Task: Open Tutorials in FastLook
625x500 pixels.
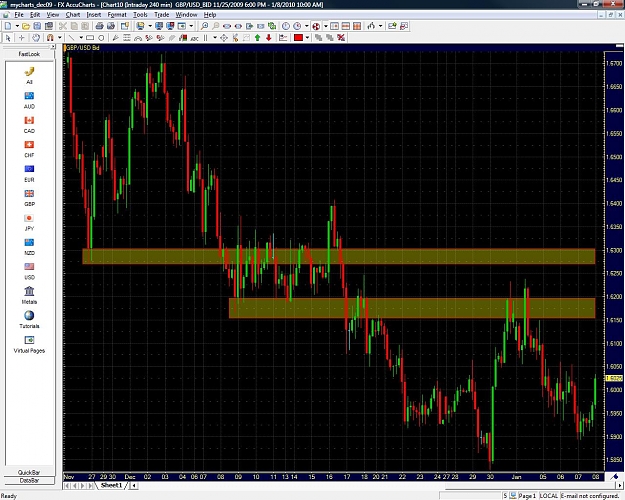Action: [x=29, y=319]
